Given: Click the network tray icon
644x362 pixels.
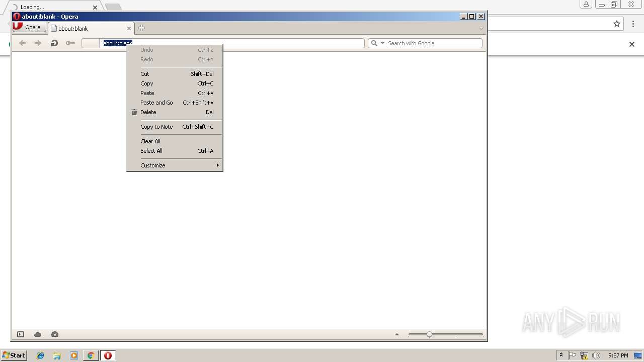Looking at the screenshot, I should [x=584, y=355].
